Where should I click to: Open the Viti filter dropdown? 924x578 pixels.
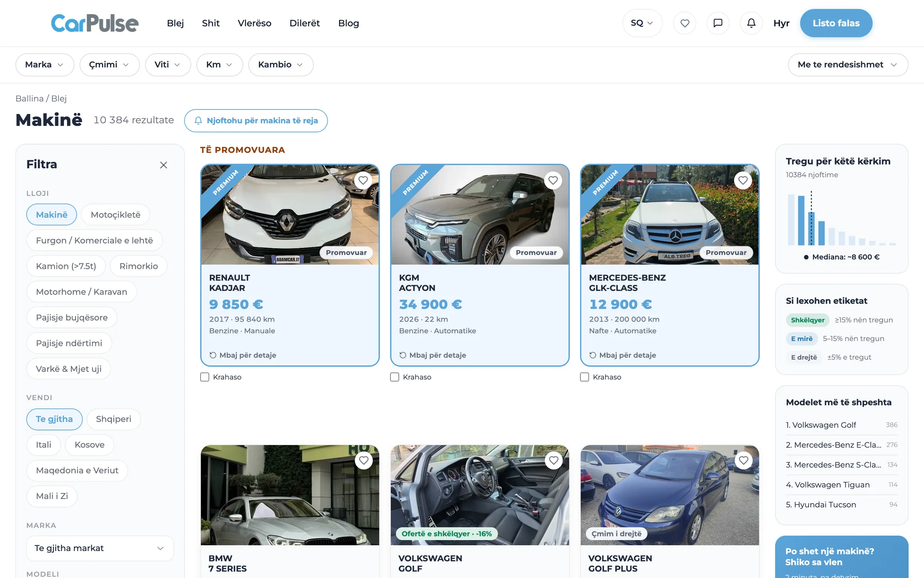pyautogui.click(x=168, y=65)
